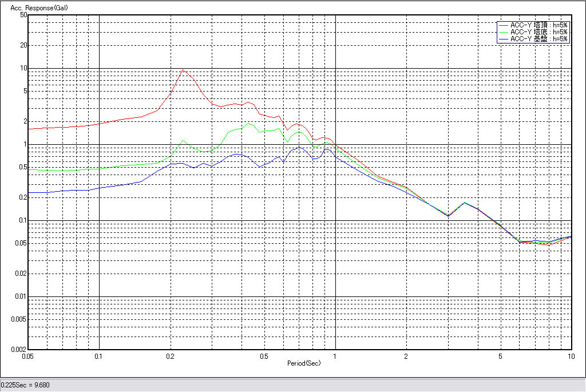Click the status bar reading 0.225Sec = 9.680
Screen dimensions: 586x392
tap(26, 385)
